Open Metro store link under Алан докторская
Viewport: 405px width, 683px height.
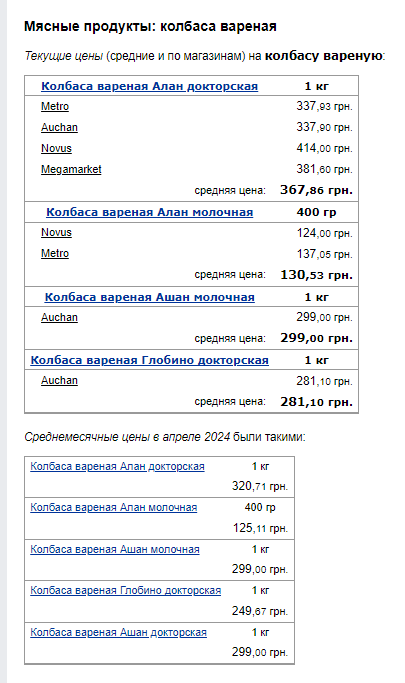pos(55,106)
